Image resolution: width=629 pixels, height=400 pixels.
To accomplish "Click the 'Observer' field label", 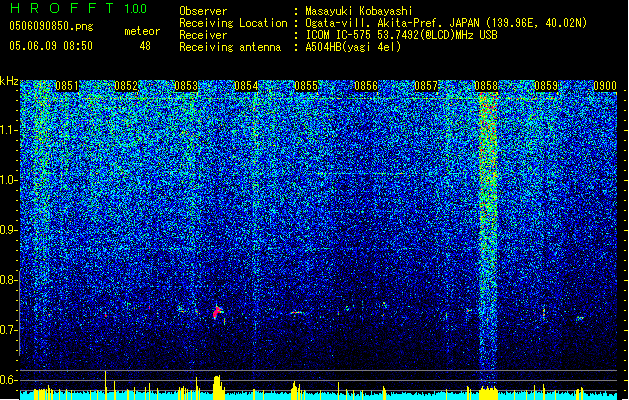I will coord(203,11).
